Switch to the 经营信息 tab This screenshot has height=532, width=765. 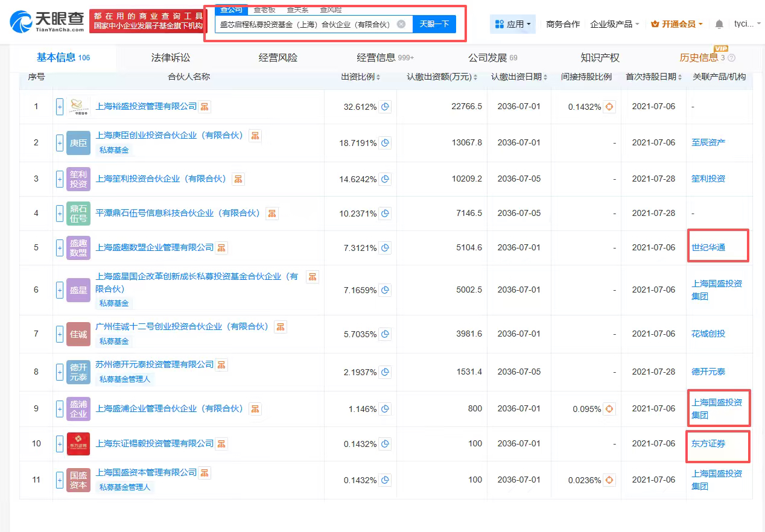click(386, 58)
